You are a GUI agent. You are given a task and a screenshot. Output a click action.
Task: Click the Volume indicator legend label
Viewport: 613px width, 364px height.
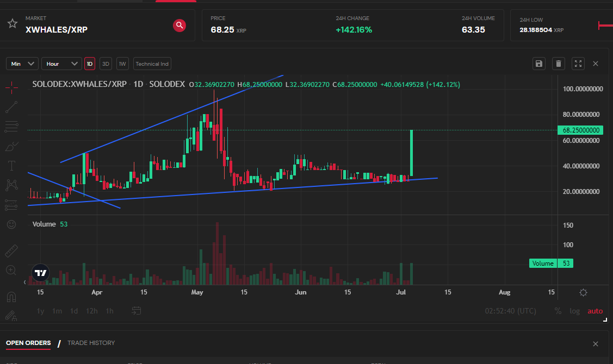tap(44, 224)
